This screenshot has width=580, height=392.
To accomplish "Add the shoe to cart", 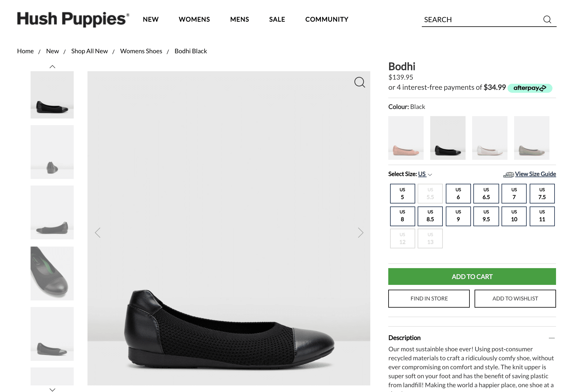I will pos(472,276).
